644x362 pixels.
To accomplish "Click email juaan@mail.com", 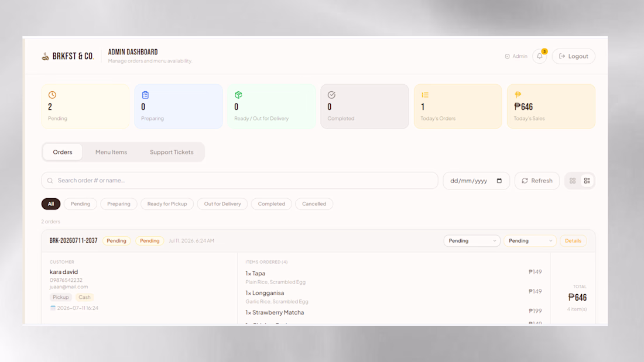I will [68, 287].
